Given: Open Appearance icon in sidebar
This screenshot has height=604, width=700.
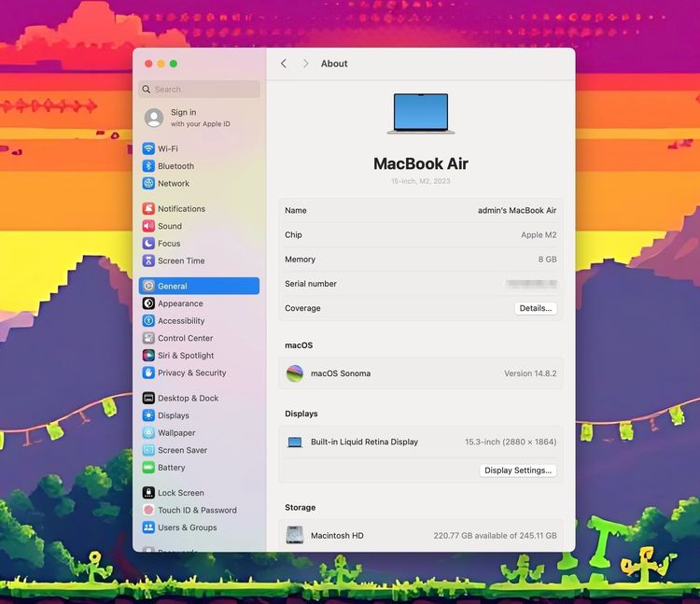Looking at the screenshot, I should (148, 303).
